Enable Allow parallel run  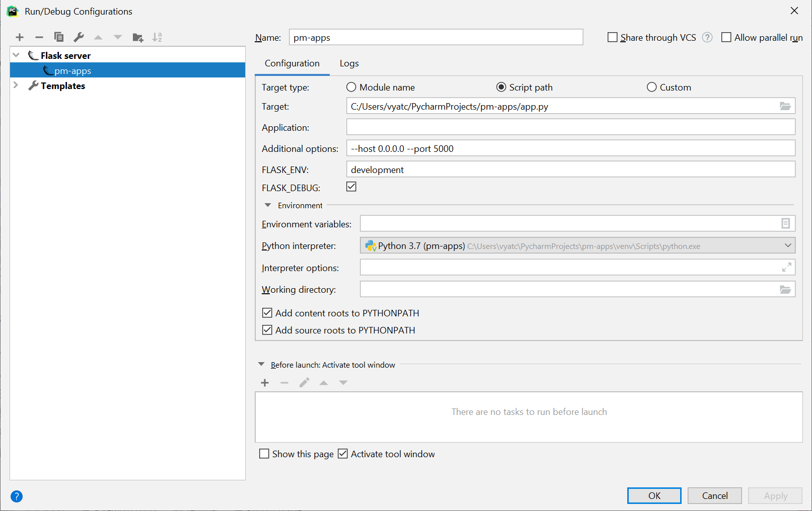pyautogui.click(x=726, y=37)
